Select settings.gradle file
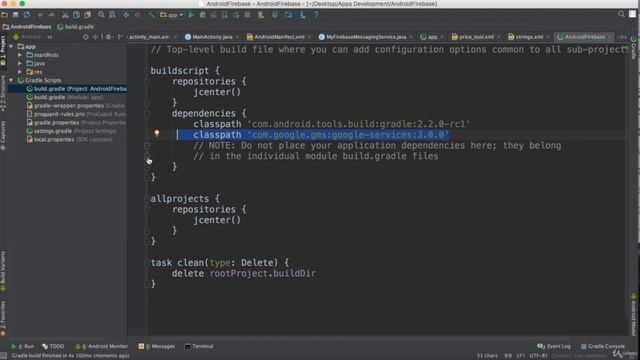The width and height of the screenshot is (640, 360). click(x=71, y=131)
